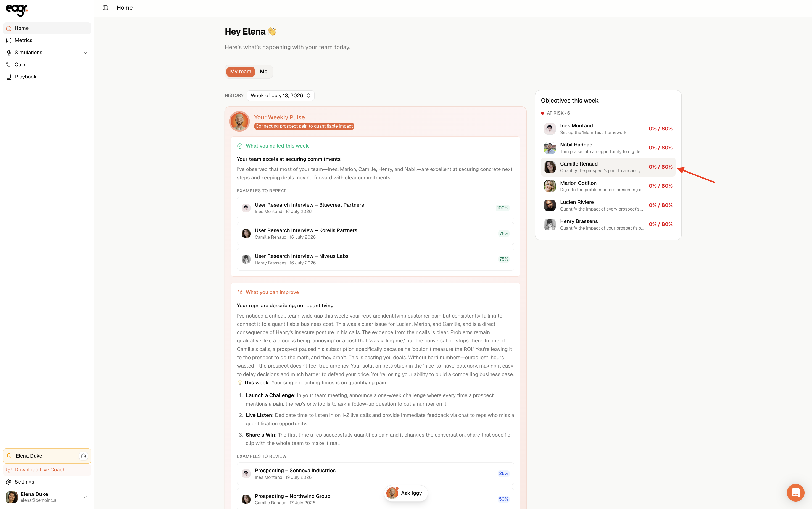Click the sparkle icon by What you can improve
This screenshot has height=509, width=812.
[240, 293]
